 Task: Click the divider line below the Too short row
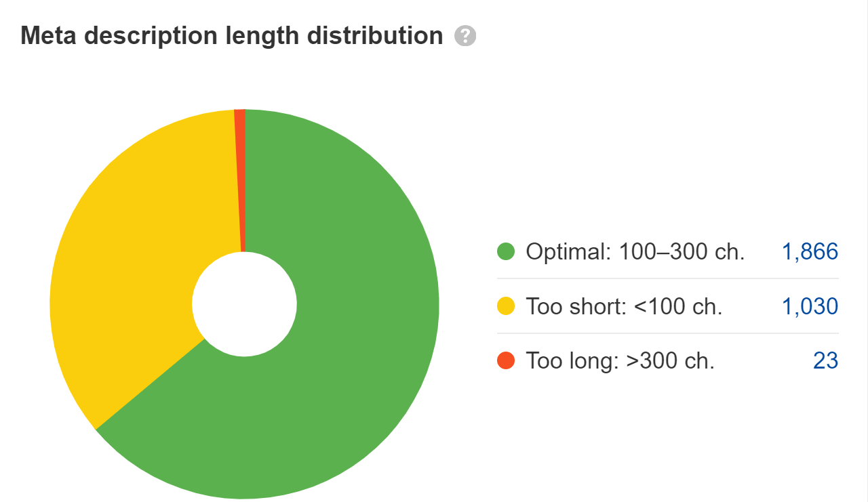click(667, 333)
